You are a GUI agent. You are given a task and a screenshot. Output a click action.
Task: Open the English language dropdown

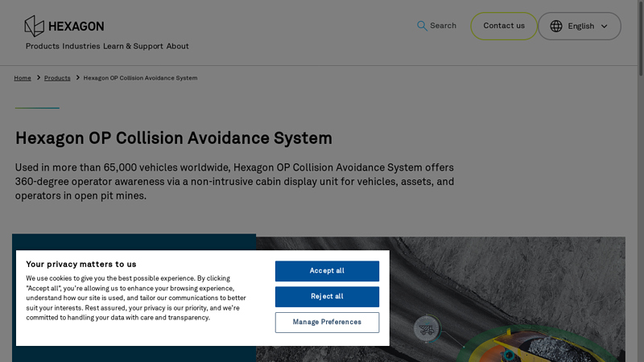(580, 27)
